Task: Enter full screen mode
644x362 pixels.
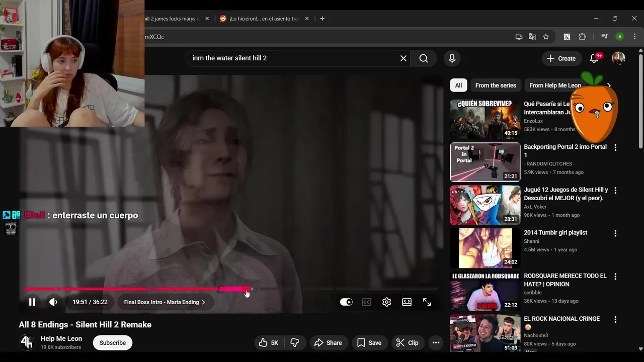Action: pos(427,302)
